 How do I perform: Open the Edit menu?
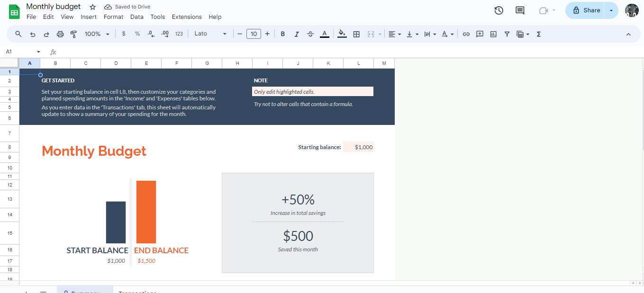(x=48, y=17)
